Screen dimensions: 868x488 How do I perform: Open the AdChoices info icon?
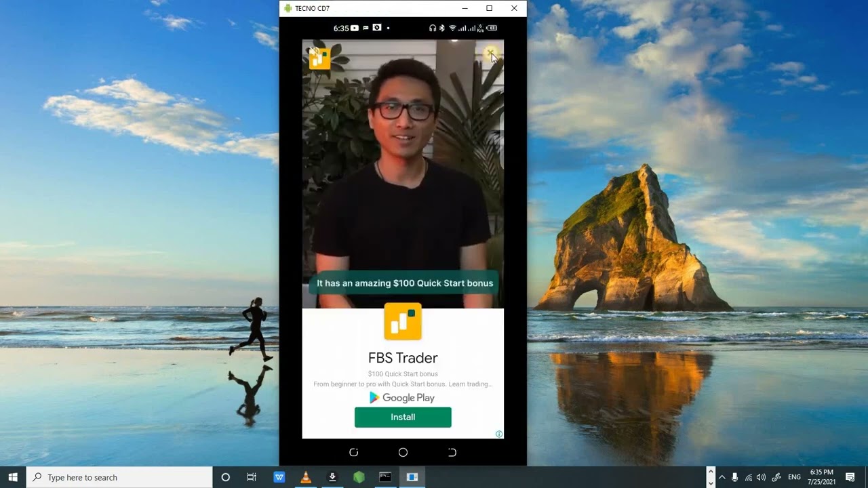coord(499,434)
